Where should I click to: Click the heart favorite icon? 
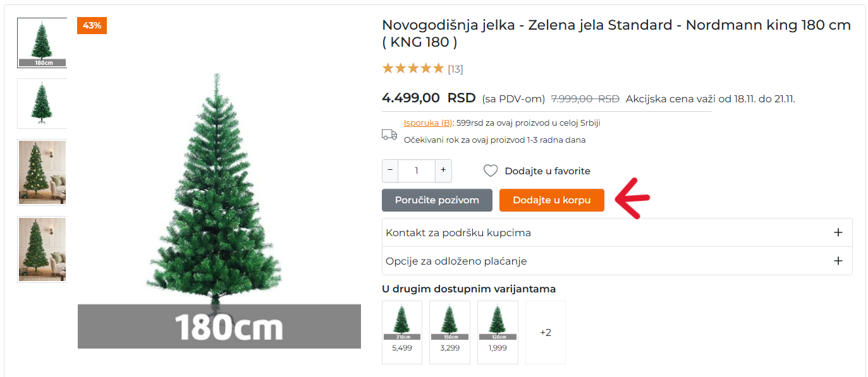pos(491,171)
